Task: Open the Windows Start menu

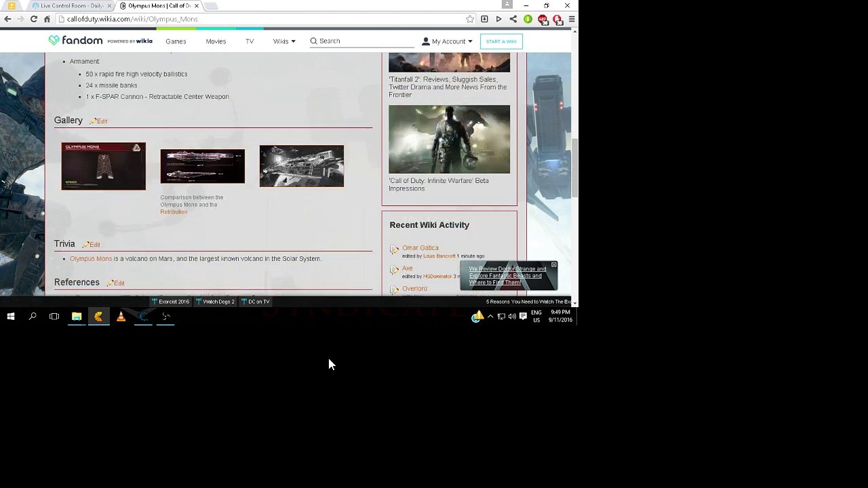Action: tap(11, 316)
